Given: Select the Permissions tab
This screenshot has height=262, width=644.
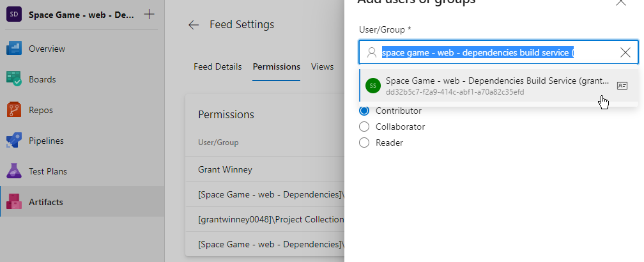Looking at the screenshot, I should coord(276,66).
